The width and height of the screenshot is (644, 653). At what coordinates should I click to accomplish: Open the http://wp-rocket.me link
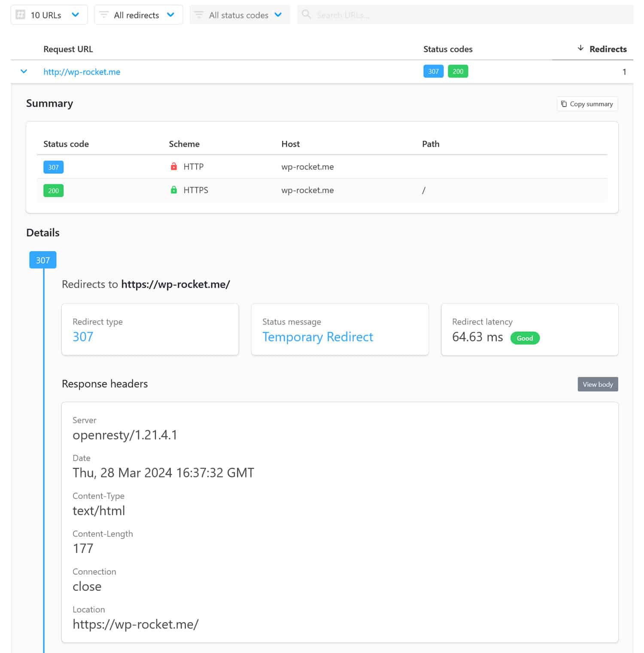[x=82, y=72]
